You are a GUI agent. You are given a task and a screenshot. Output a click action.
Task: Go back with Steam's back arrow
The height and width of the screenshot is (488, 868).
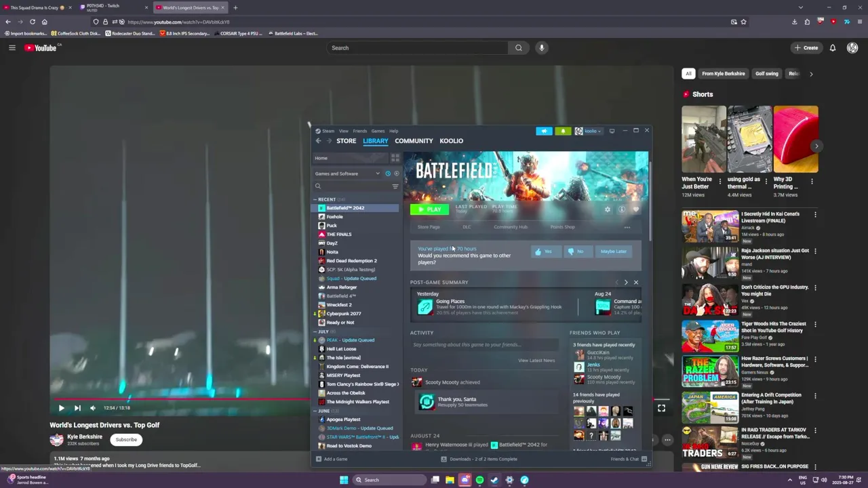(318, 141)
